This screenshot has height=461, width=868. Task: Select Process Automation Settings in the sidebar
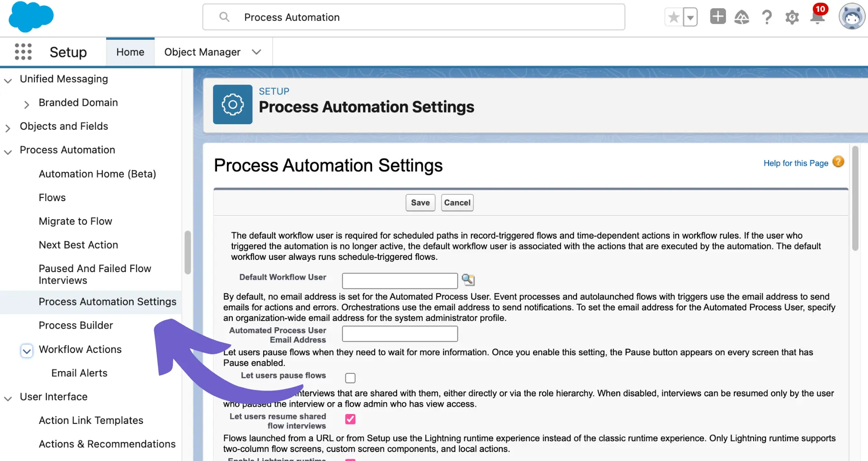(x=108, y=301)
